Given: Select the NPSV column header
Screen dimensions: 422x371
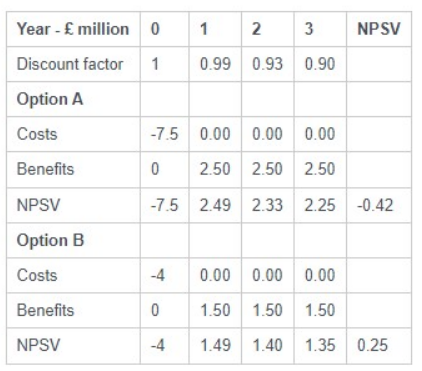Looking at the screenshot, I should (379, 29).
